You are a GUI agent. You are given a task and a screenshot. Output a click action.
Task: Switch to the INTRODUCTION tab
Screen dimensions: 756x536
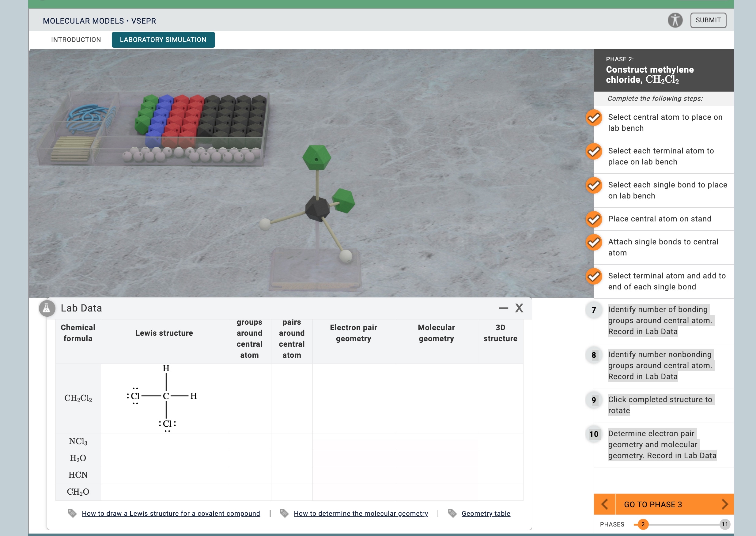pos(76,40)
